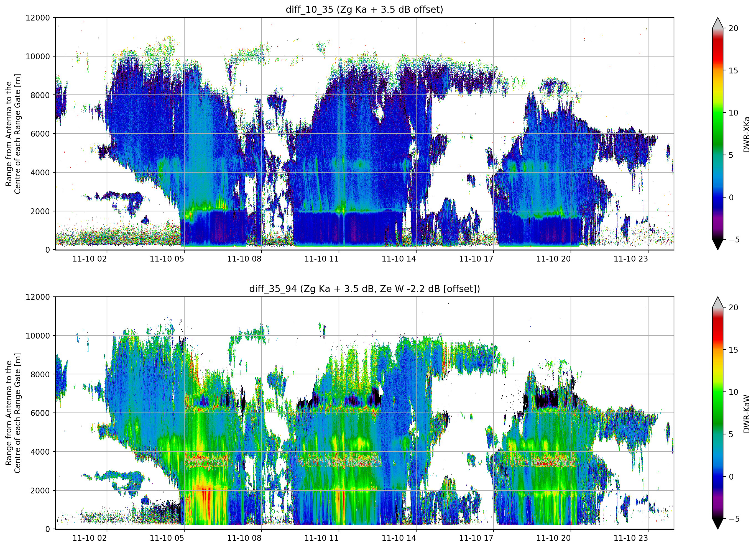The image size is (756, 548).
Task: Click the 11-10 05 tick in top plot
Action: 167,259
